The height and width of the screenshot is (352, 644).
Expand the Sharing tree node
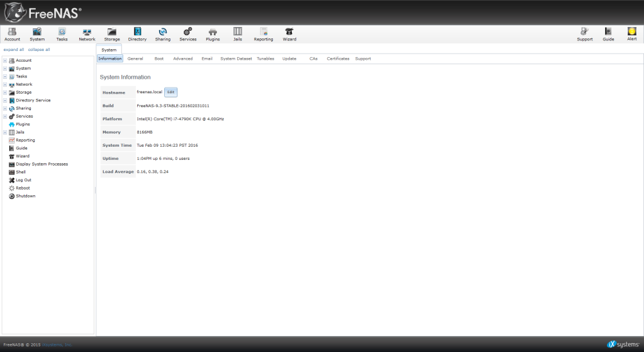point(5,108)
